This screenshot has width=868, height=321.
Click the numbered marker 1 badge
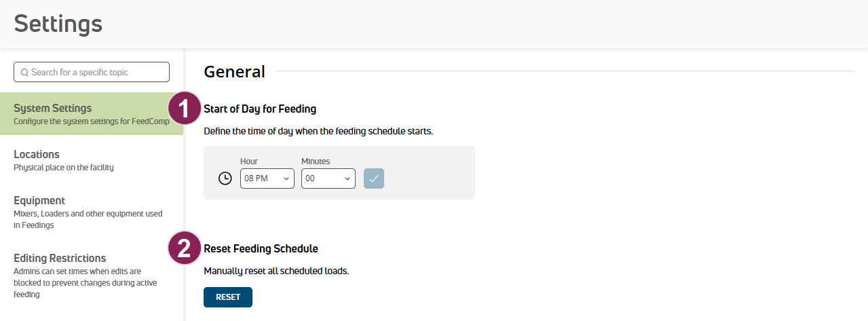(185, 109)
